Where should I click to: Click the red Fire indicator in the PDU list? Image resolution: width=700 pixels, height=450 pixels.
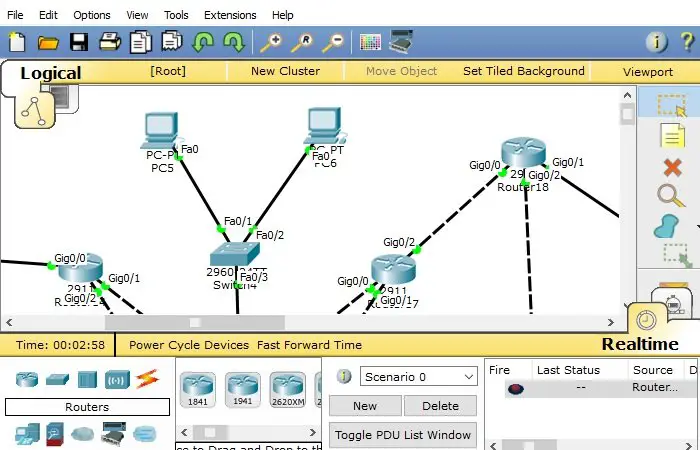[516, 389]
